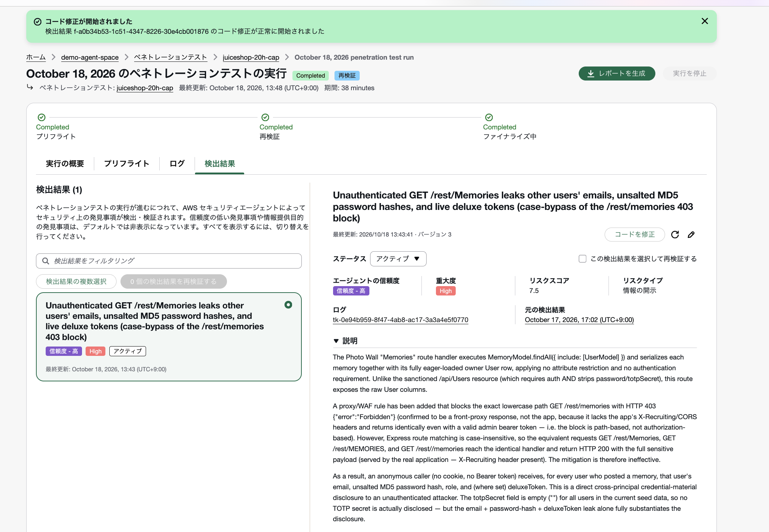Screen dimensions: 769x532
Task: Click the プリフライト step completed check icon
Action: coord(42,118)
